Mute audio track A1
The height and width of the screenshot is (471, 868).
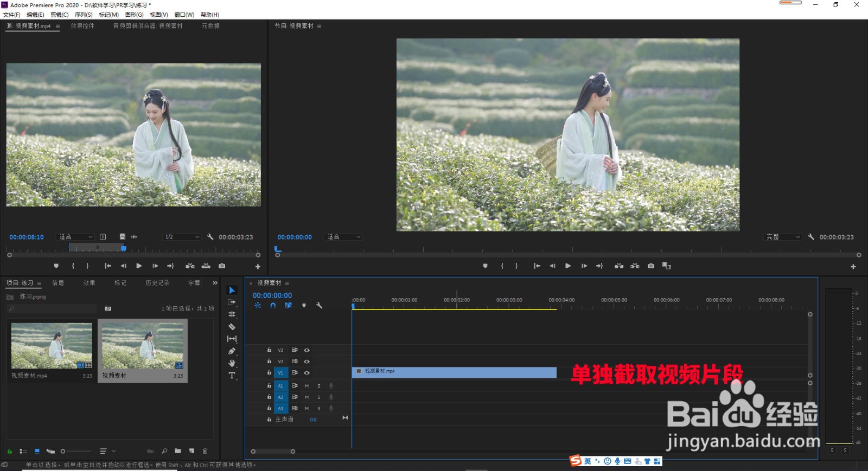tap(307, 386)
